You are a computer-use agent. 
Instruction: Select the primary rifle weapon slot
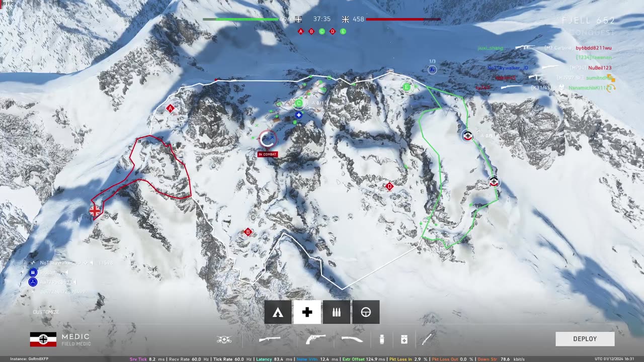pyautogui.click(x=270, y=340)
